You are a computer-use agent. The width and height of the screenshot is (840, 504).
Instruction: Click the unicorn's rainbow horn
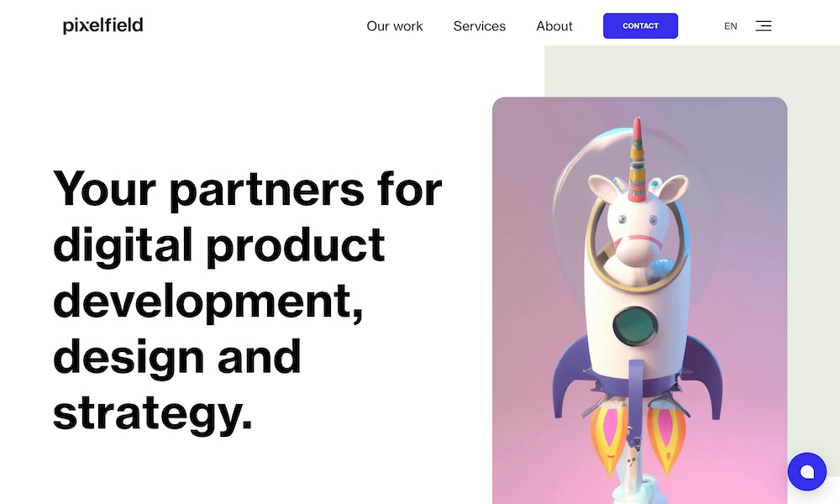click(637, 160)
